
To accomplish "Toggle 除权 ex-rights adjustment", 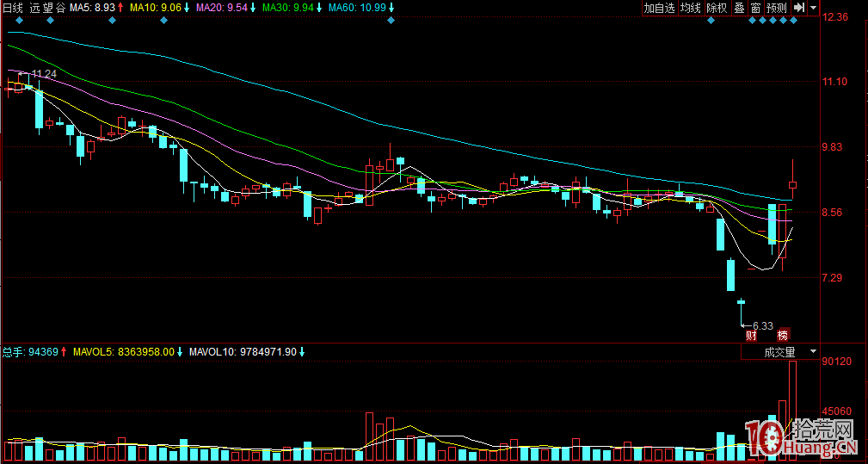I will point(717,8).
